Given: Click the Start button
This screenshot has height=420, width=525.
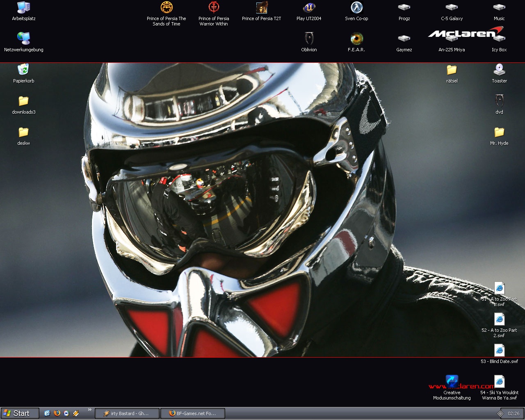Looking at the screenshot, I should click(x=20, y=413).
